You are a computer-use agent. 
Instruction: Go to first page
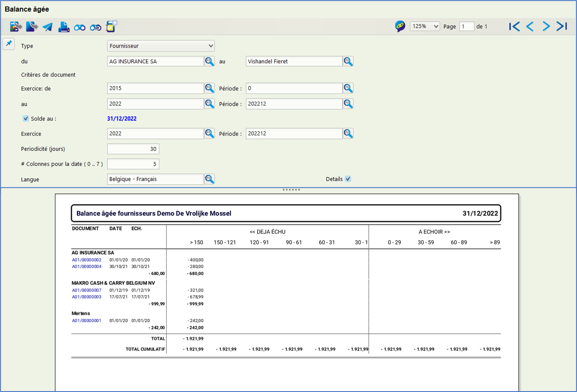[514, 26]
